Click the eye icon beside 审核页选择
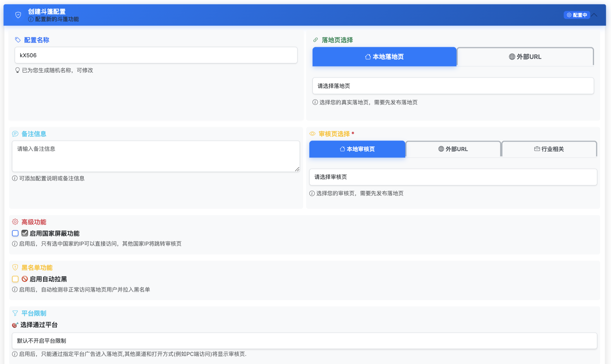611x364 pixels. 313,134
